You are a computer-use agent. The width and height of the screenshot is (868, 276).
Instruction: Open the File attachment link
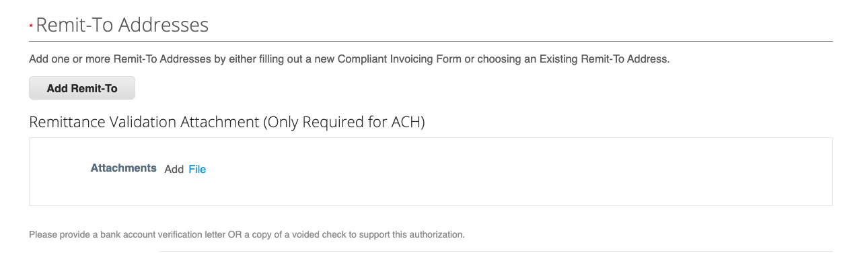(x=197, y=170)
